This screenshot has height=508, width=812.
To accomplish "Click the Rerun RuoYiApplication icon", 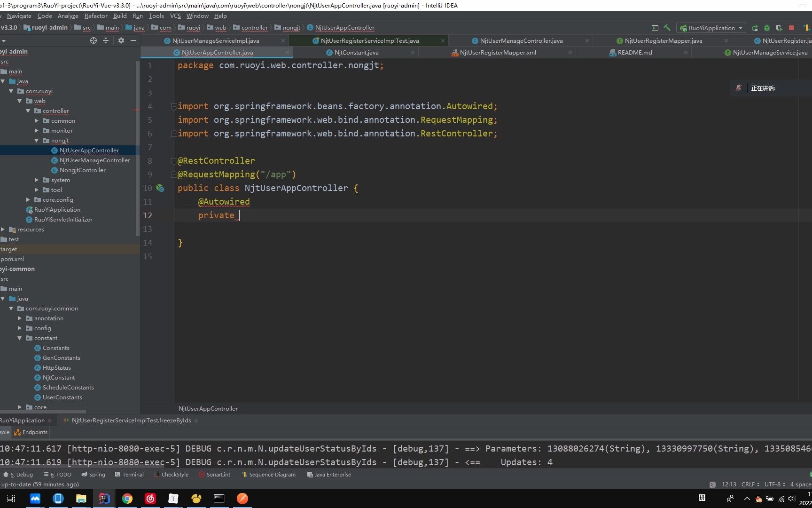I will [755, 28].
